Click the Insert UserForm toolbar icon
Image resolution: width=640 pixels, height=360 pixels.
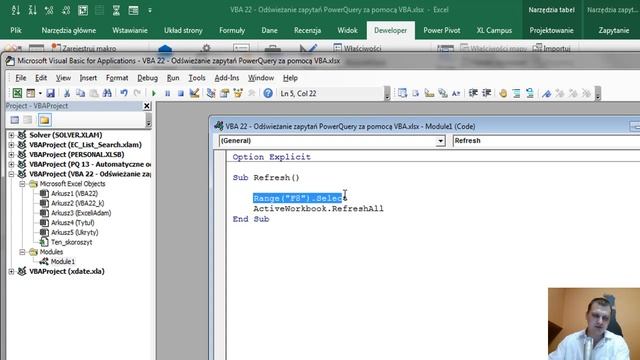click(31, 93)
